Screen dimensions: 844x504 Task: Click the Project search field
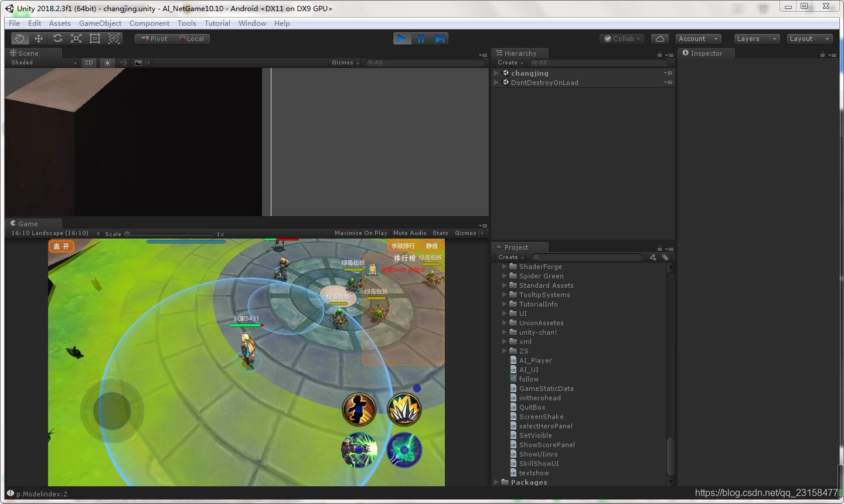click(588, 257)
